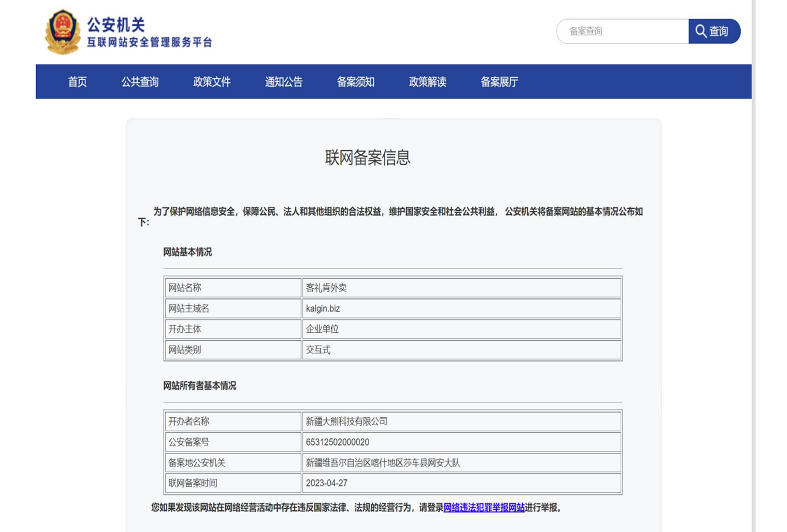Image resolution: width=787 pixels, height=532 pixels.
Task: Click the police badge emblem logo
Action: 63,32
